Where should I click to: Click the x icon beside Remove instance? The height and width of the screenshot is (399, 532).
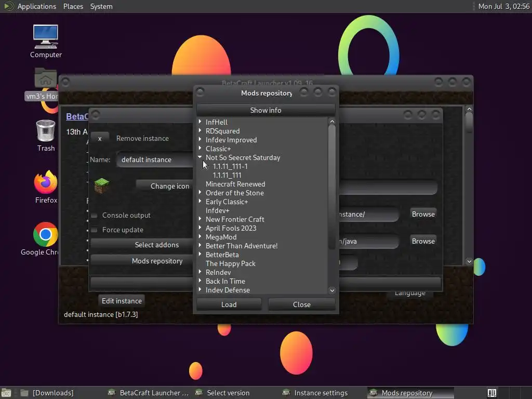[x=100, y=138]
